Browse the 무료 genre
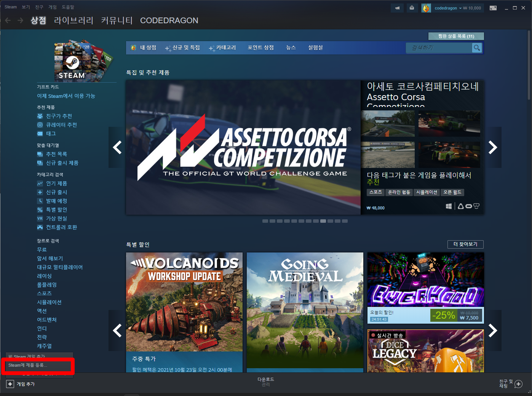The width and height of the screenshot is (532, 396). point(42,250)
